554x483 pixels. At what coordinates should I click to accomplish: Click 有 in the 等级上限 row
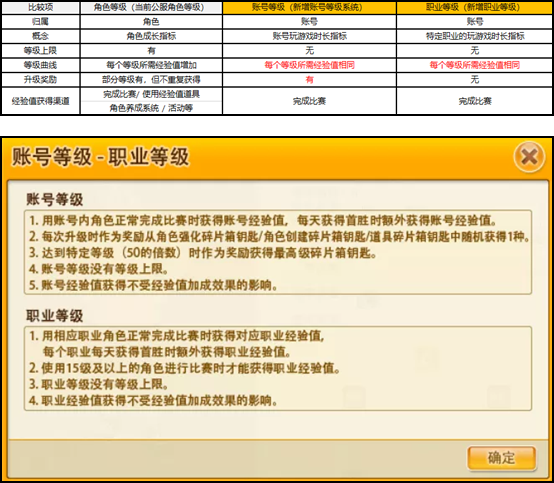pyautogui.click(x=151, y=51)
